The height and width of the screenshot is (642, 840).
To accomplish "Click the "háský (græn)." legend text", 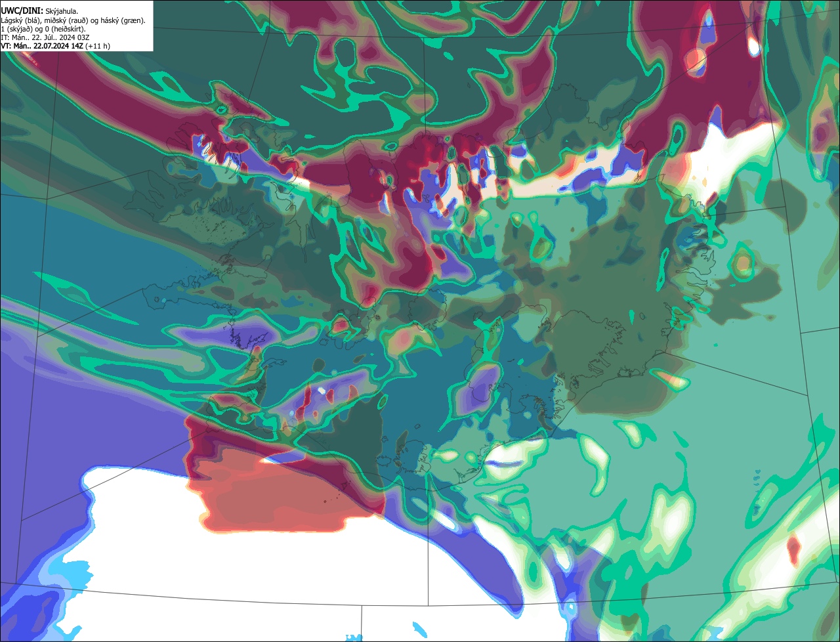I will pos(123,21).
